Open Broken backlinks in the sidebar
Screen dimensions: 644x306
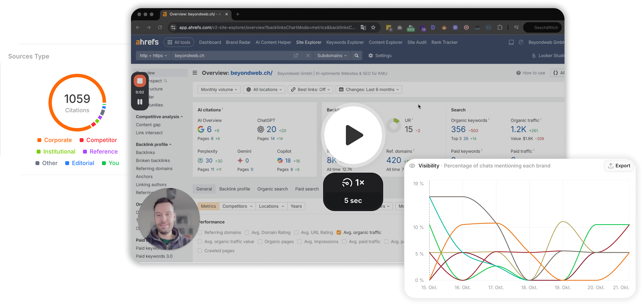153,161
